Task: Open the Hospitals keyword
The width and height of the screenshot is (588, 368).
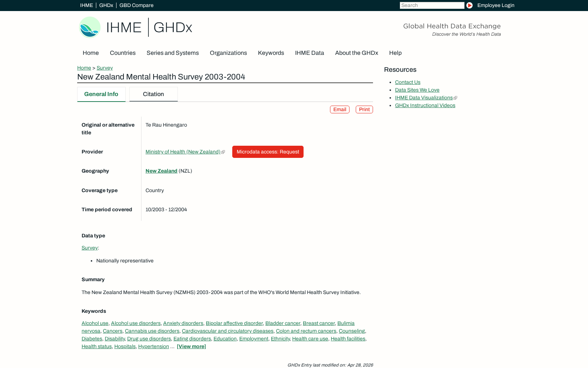Action: (125, 346)
